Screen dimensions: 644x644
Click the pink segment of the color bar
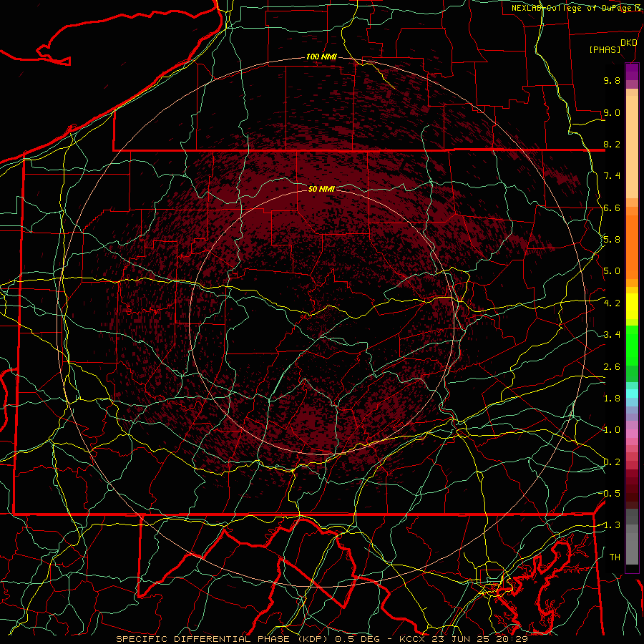tap(632, 434)
